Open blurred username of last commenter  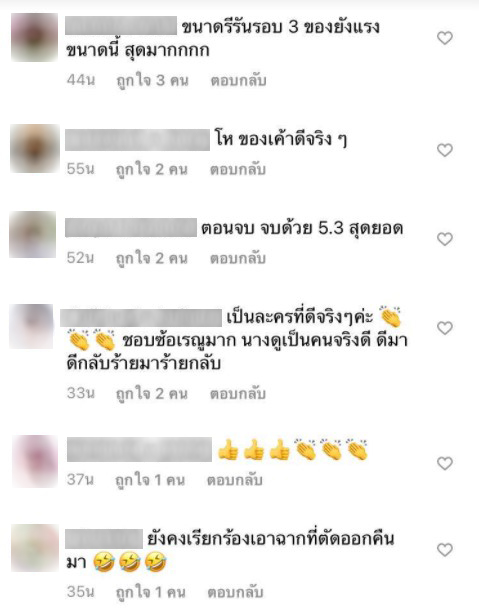[104, 539]
